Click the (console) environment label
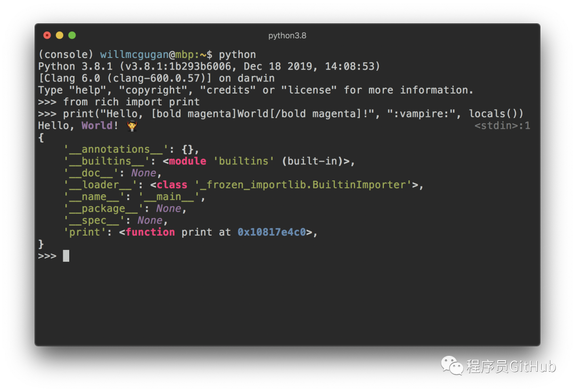 (x=66, y=55)
